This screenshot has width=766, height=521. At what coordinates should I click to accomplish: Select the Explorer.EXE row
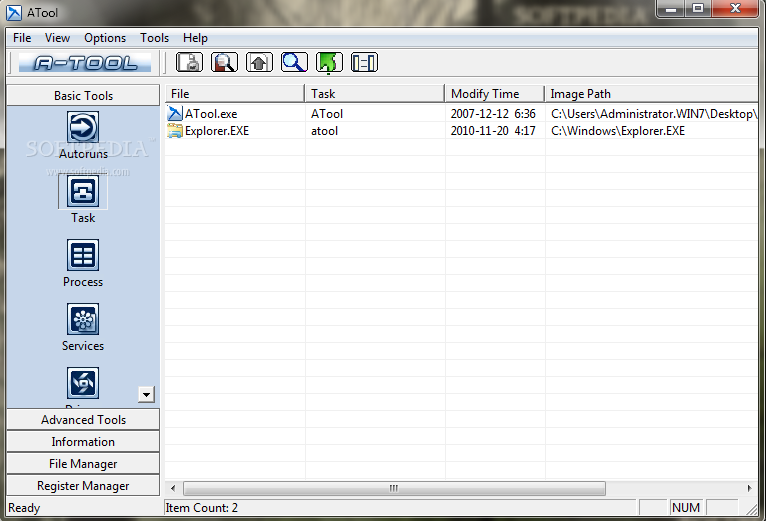[462, 131]
